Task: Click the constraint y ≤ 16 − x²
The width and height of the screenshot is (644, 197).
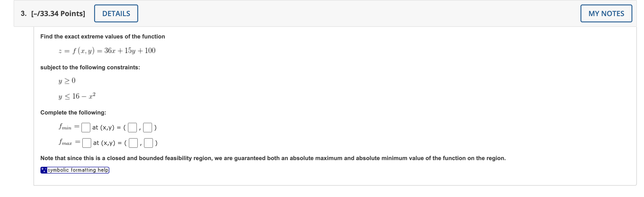Action: coord(76,96)
